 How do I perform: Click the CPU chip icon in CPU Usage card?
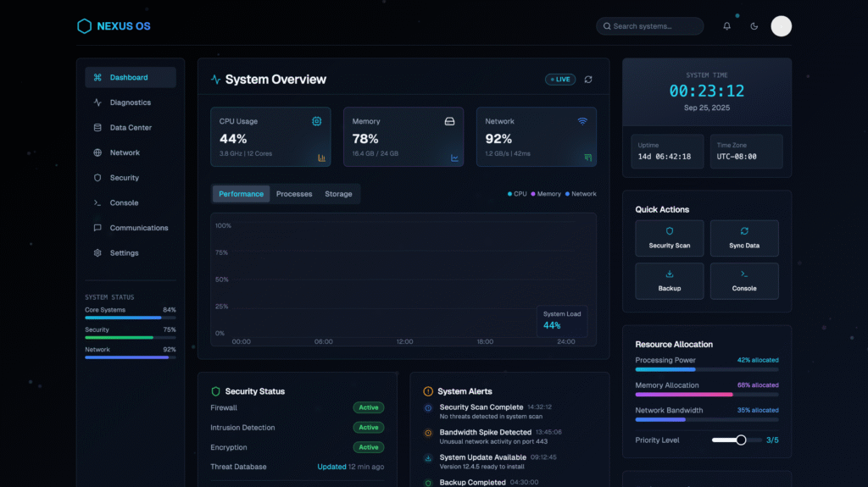coord(317,121)
